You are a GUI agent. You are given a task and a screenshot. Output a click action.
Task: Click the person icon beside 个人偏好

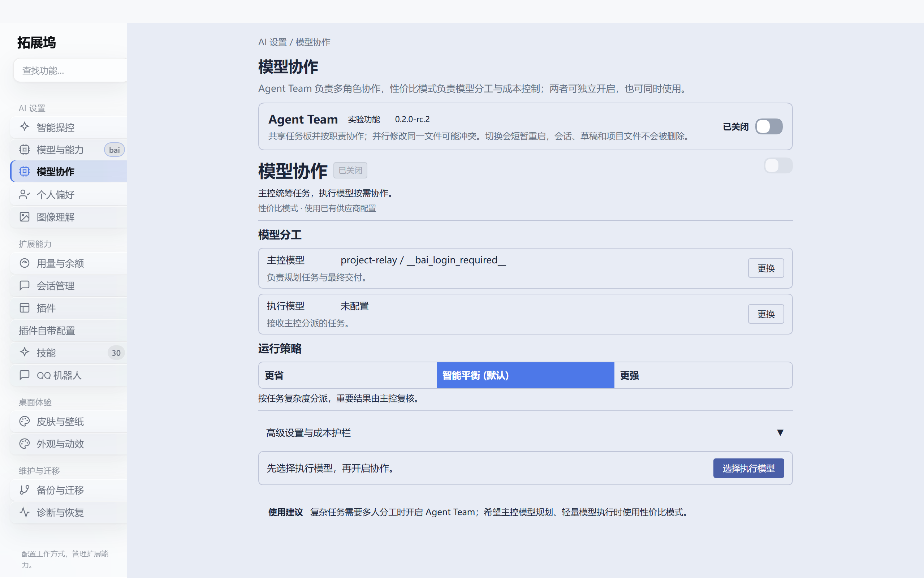tap(25, 195)
